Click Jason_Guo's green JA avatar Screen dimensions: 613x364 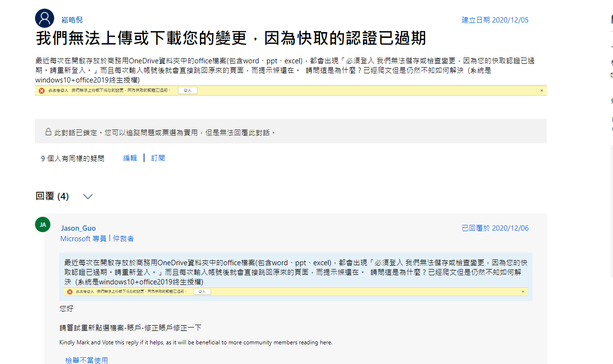pos(43,224)
